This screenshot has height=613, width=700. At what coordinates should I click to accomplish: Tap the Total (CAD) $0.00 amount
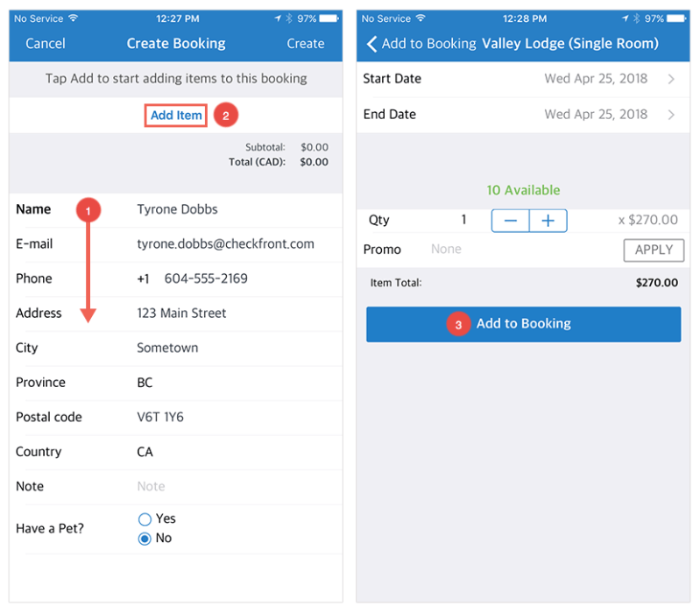click(314, 162)
